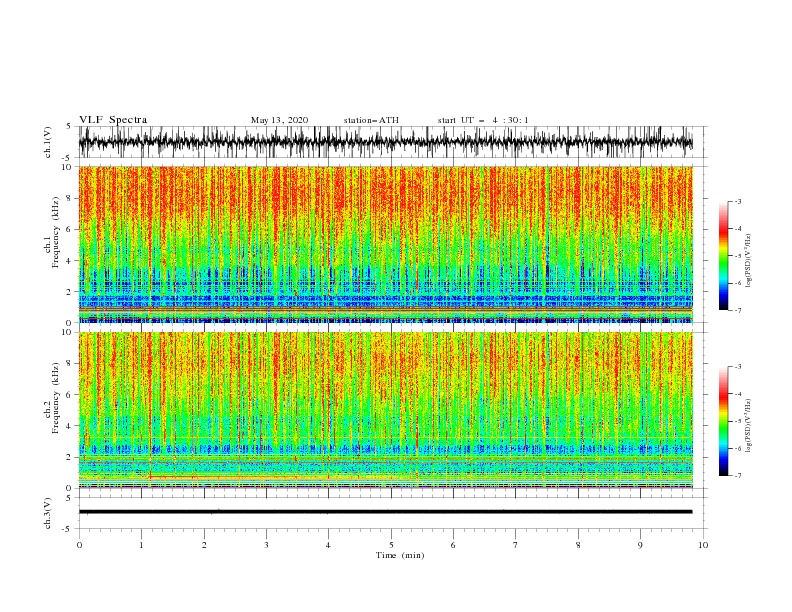The height and width of the screenshot is (612, 792).
Task: Click the 'ch.3(V)' axis label
Action: [47, 513]
